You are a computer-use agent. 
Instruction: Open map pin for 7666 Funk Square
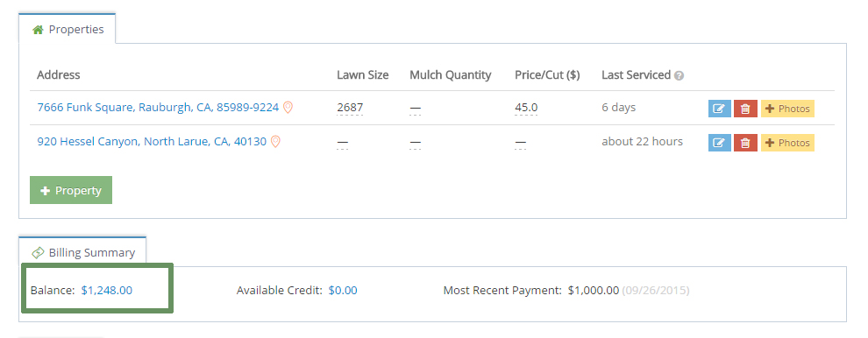click(288, 108)
